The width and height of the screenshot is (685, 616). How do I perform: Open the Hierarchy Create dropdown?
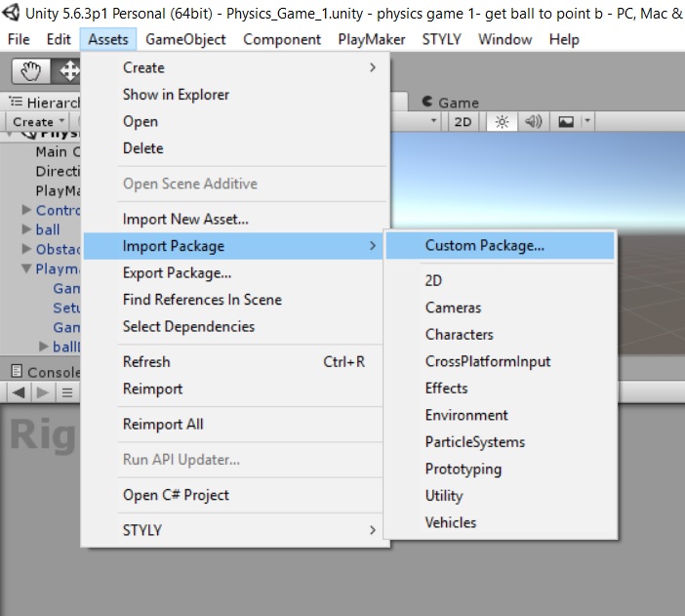pos(38,121)
